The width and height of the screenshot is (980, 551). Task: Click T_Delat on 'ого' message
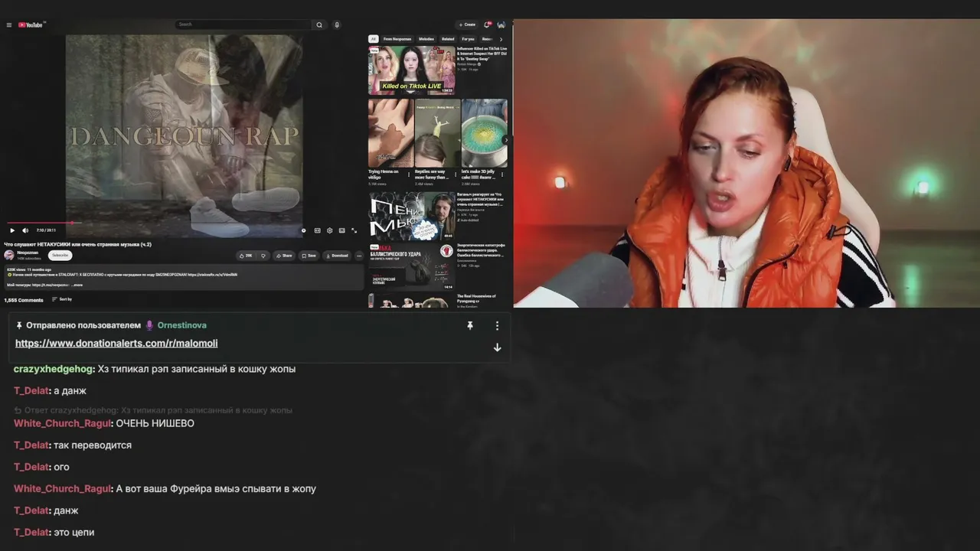point(31,467)
